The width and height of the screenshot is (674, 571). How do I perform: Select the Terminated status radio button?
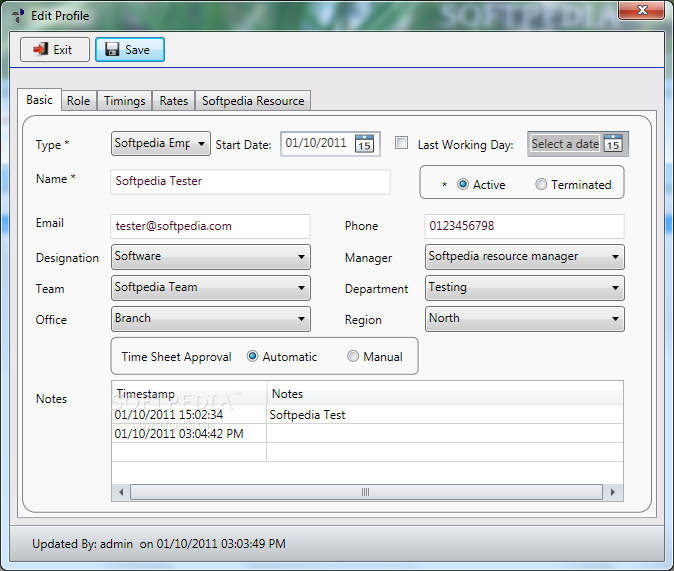point(541,184)
